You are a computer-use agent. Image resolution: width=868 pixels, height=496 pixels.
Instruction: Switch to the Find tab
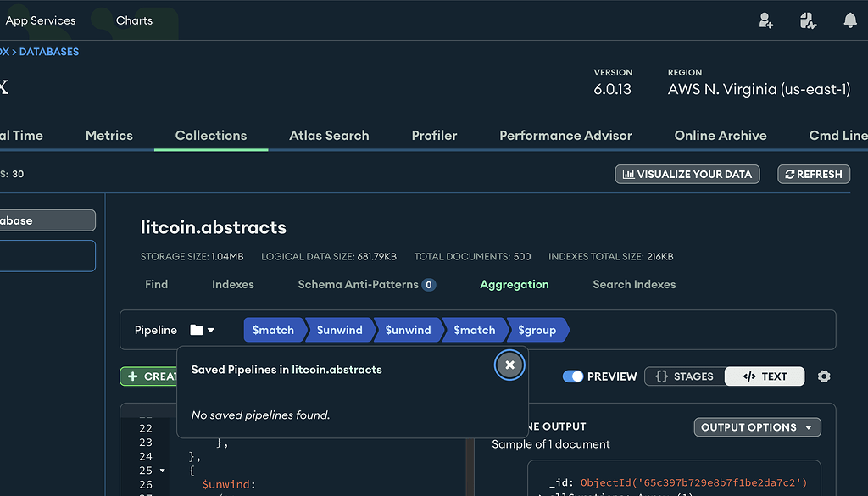coord(156,285)
